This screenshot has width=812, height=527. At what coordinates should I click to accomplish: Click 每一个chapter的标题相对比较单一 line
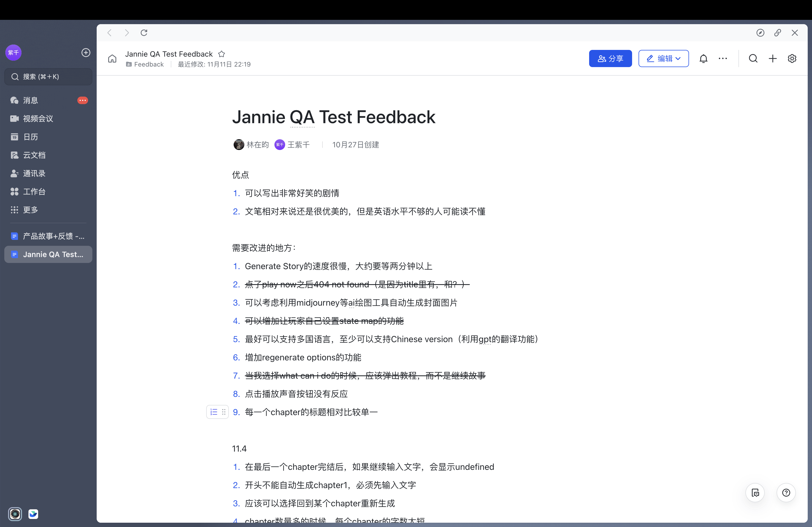[x=311, y=412]
